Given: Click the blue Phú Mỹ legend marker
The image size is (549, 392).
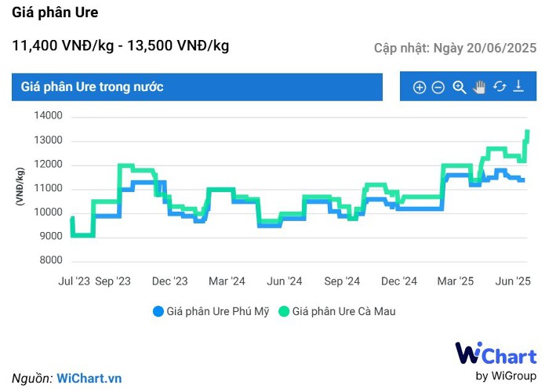Looking at the screenshot, I should click(x=158, y=311).
